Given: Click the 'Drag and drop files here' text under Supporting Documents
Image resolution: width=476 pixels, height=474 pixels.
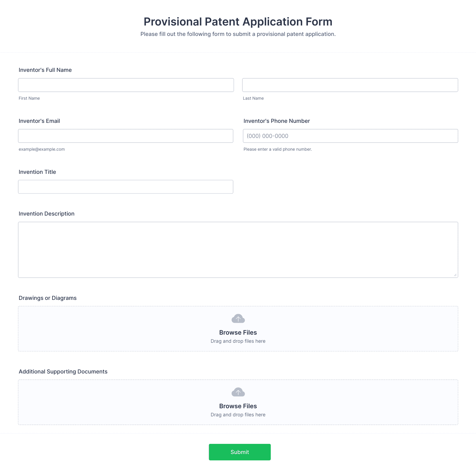Looking at the screenshot, I should [238, 415].
